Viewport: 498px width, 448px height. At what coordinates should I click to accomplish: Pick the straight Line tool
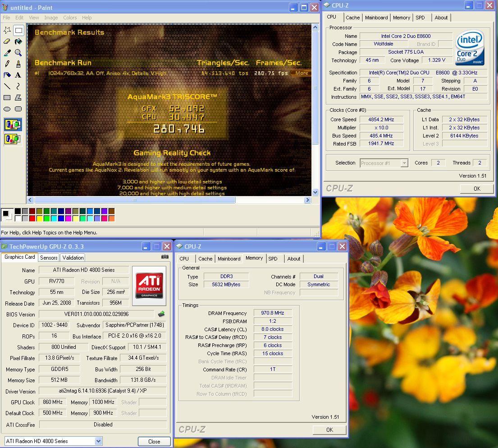(7, 86)
